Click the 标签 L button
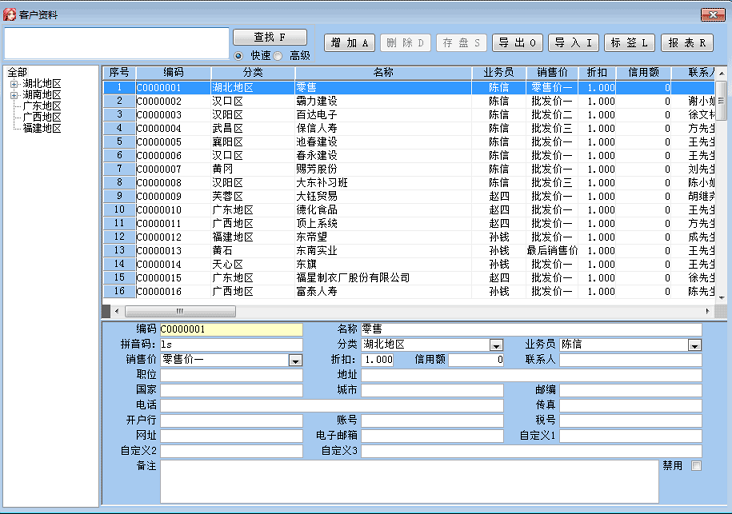Viewport: 732px width, 514px height. (629, 43)
